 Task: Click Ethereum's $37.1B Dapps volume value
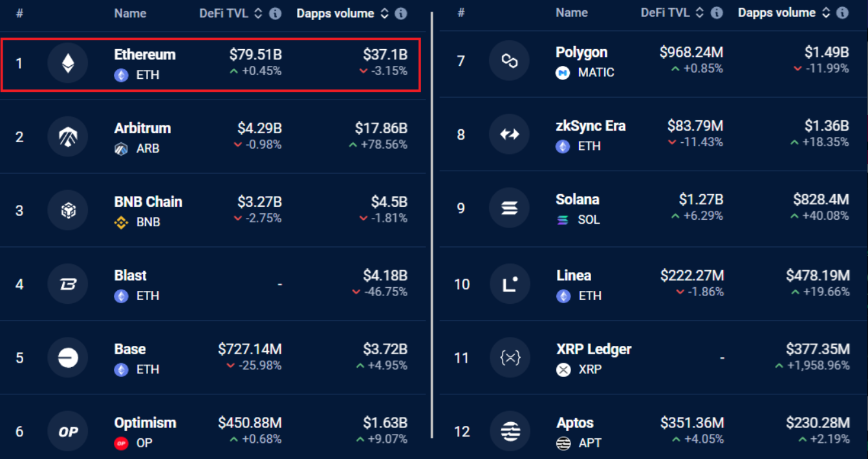385,55
